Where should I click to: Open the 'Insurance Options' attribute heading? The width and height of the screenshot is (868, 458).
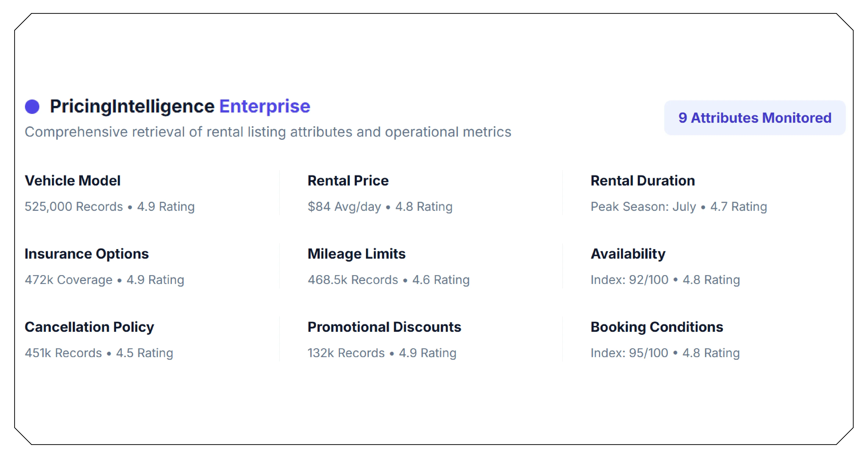(x=87, y=254)
